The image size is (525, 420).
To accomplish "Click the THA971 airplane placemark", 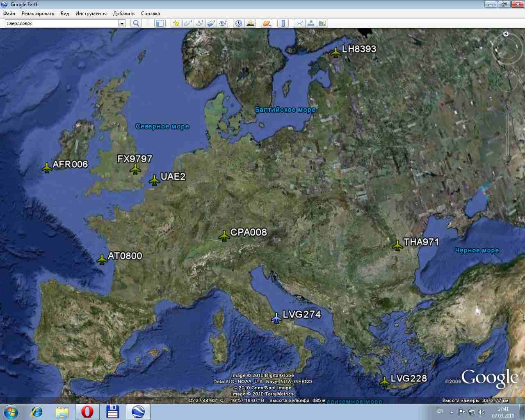I will point(397,245).
